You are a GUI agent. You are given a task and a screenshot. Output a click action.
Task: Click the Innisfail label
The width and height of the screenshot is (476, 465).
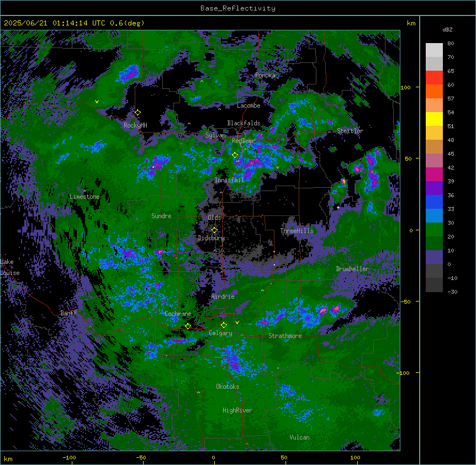click(x=229, y=180)
